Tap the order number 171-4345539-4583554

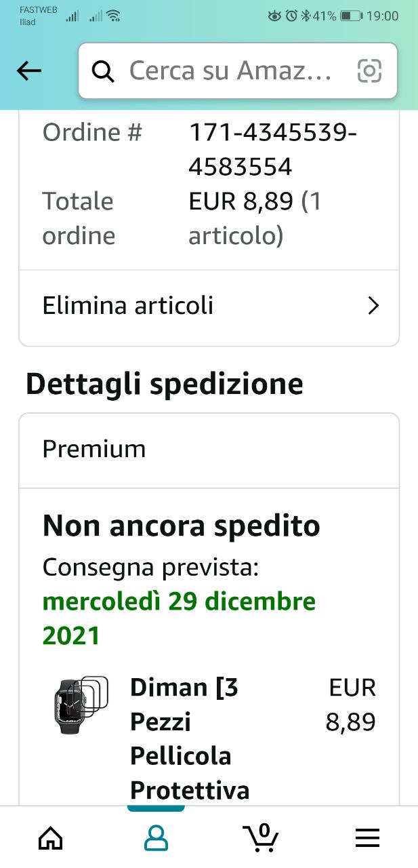(272, 149)
